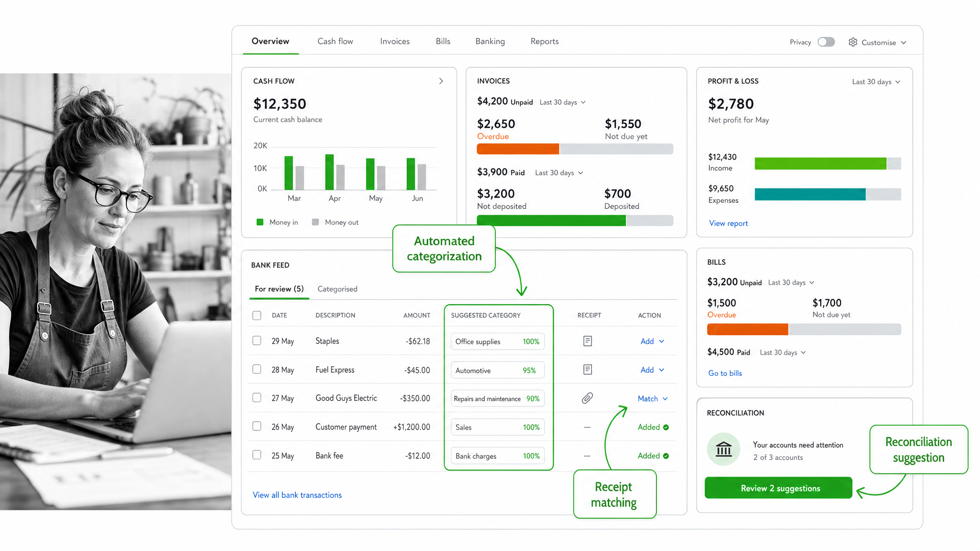Select the Automotive suggested category field
This screenshot has width=980, height=551.
pyautogui.click(x=498, y=370)
